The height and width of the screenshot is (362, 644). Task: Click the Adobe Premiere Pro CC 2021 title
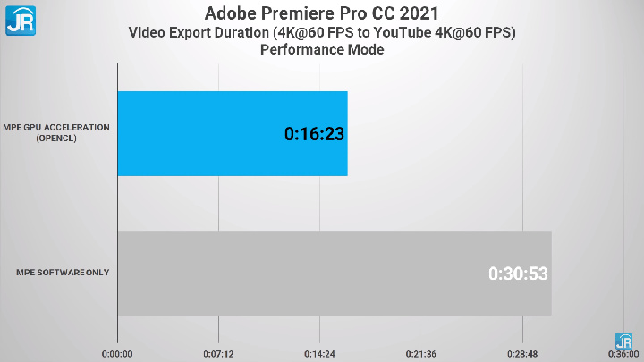[322, 13]
